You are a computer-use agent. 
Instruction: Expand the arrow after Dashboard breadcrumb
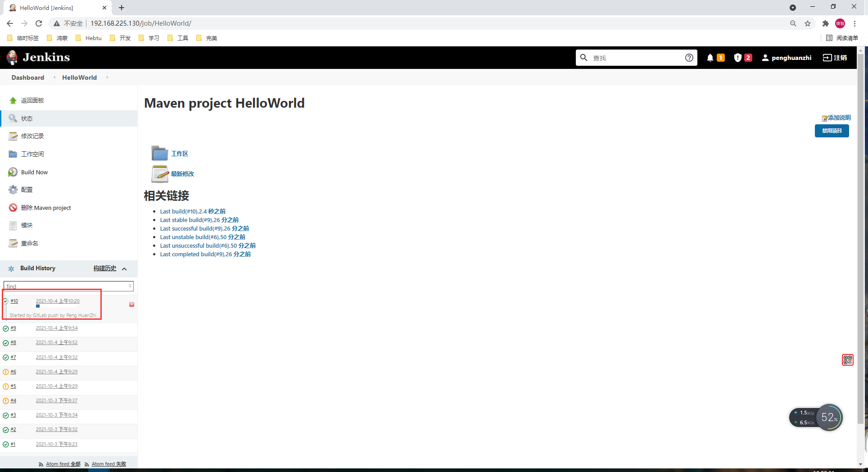tap(54, 77)
